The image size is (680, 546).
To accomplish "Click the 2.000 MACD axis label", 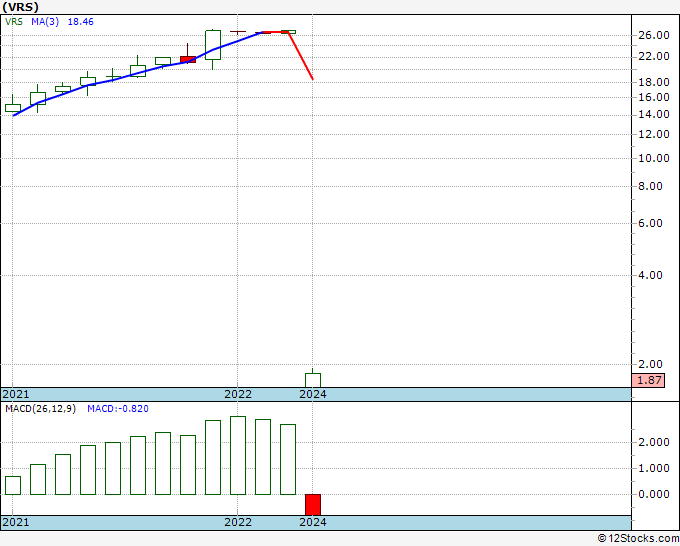I will pos(654,443).
